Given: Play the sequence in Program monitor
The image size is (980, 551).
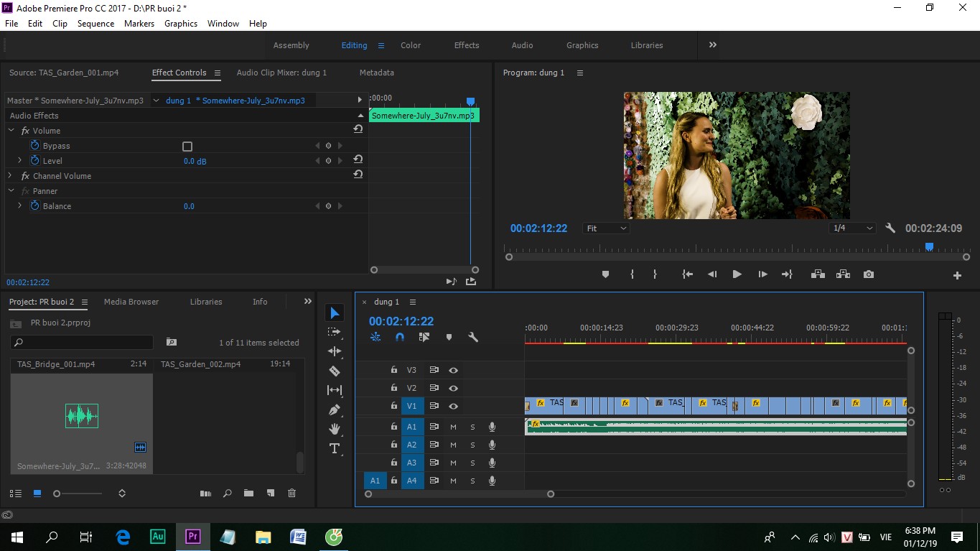Looking at the screenshot, I should tap(737, 274).
